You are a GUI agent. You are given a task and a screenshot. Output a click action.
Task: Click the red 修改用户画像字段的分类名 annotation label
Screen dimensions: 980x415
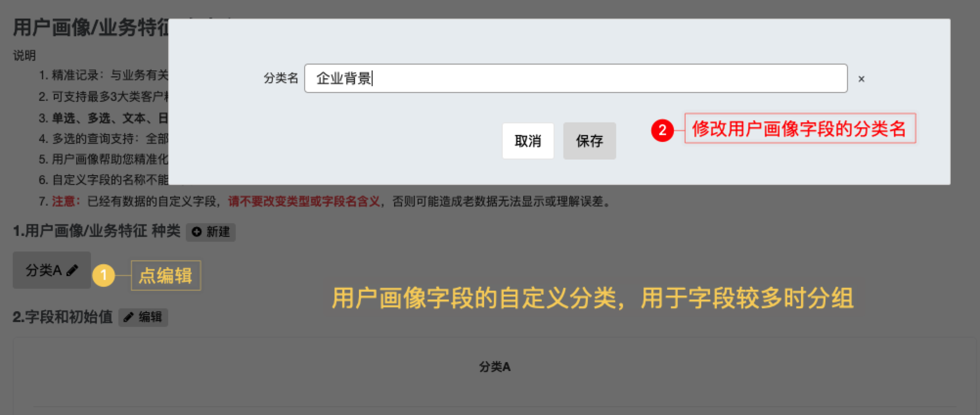tap(800, 129)
